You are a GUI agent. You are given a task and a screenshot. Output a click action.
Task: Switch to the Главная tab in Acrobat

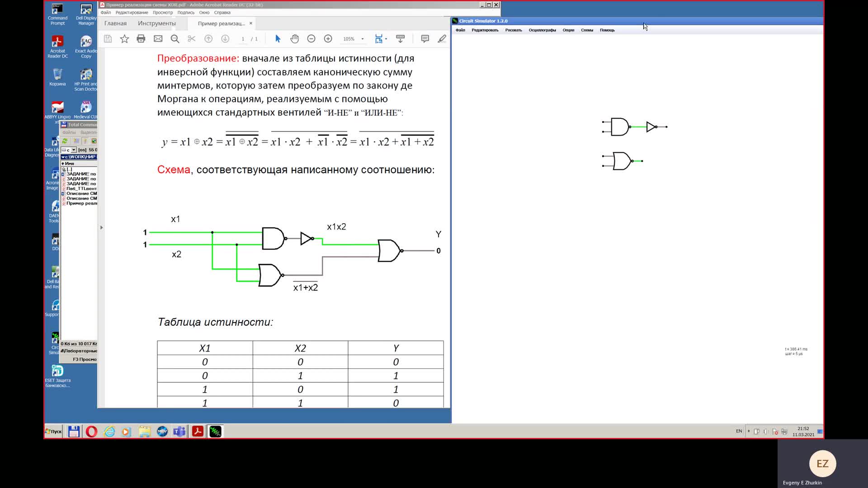[115, 23]
